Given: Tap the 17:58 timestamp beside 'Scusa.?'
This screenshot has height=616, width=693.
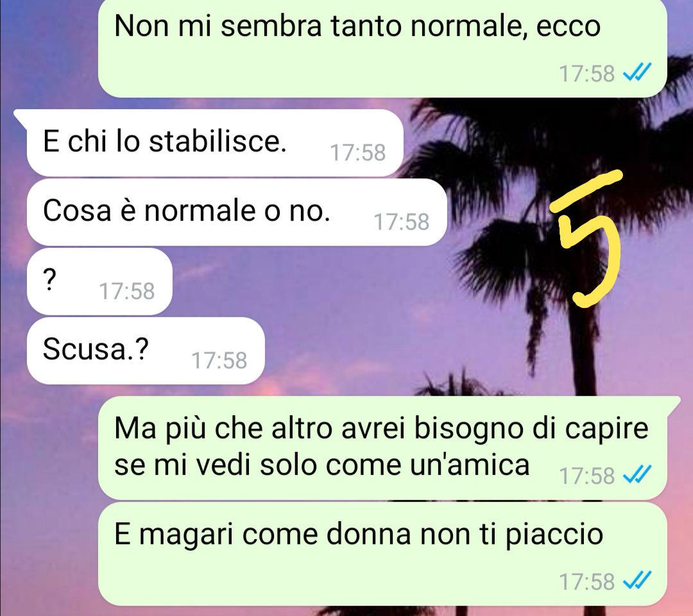Looking at the screenshot, I should [x=219, y=361].
